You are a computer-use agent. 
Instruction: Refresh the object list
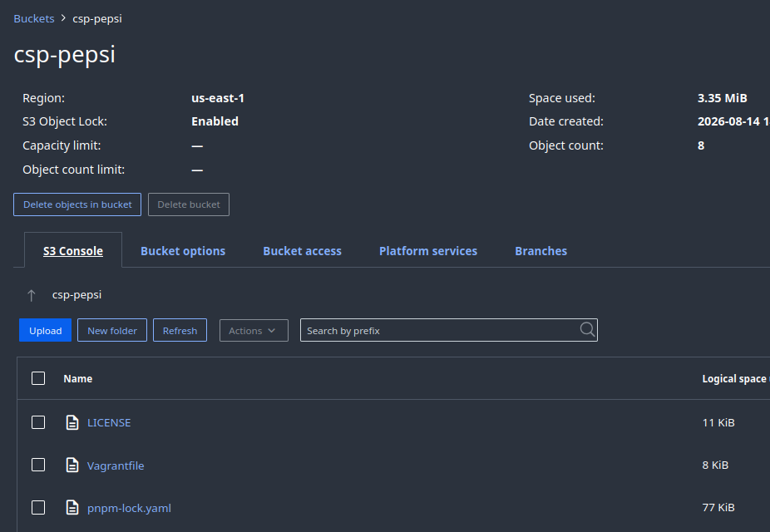[180, 330]
